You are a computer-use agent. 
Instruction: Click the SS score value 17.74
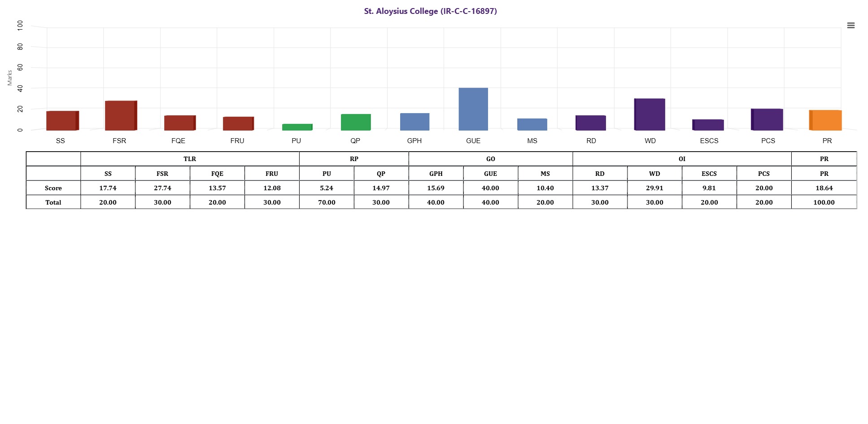pos(108,188)
